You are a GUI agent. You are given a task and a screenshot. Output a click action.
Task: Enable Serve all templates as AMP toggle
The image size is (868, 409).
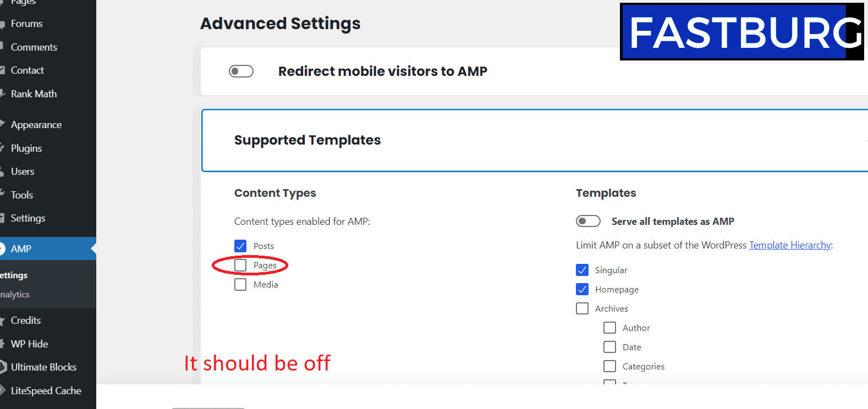(x=588, y=221)
